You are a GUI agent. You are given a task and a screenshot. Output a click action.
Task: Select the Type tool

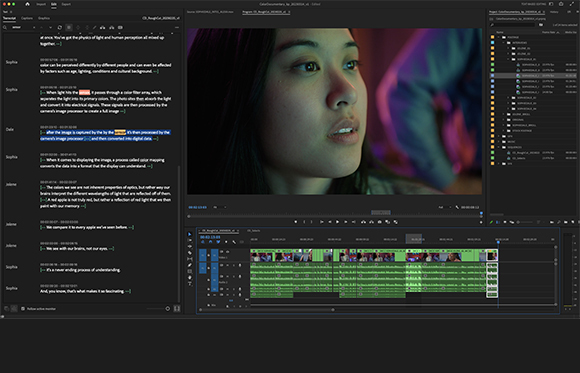(x=190, y=284)
